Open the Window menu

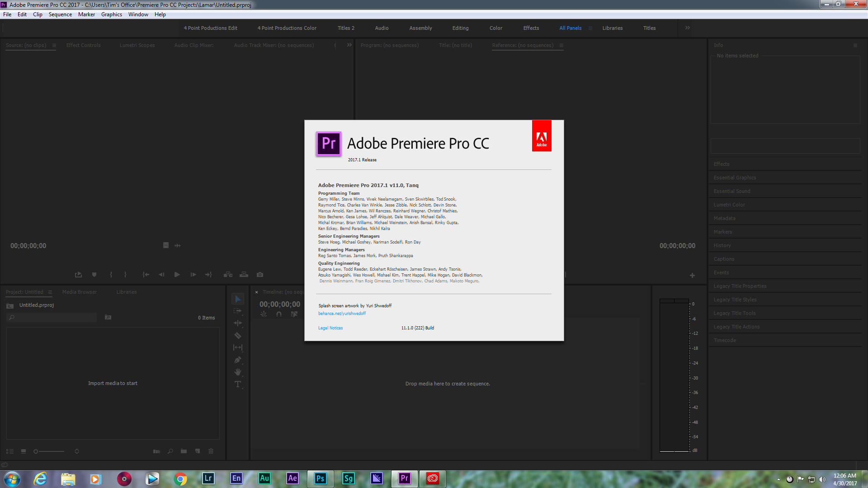click(x=138, y=14)
